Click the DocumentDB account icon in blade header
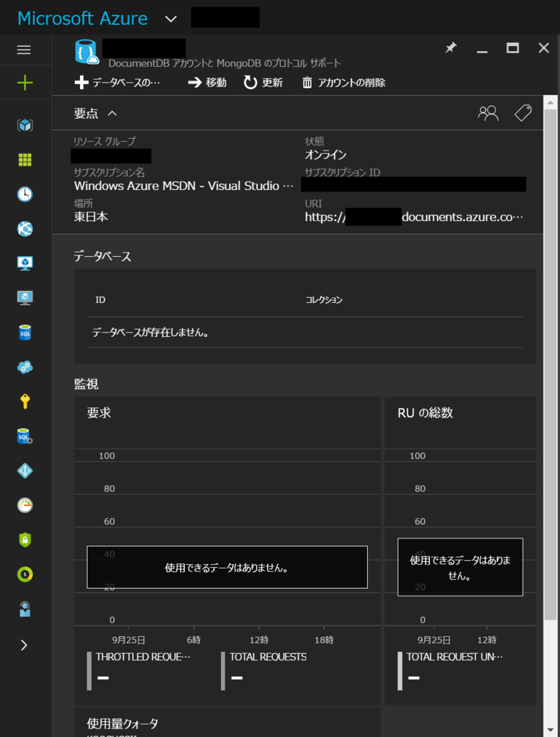The height and width of the screenshot is (737, 560). [x=86, y=52]
